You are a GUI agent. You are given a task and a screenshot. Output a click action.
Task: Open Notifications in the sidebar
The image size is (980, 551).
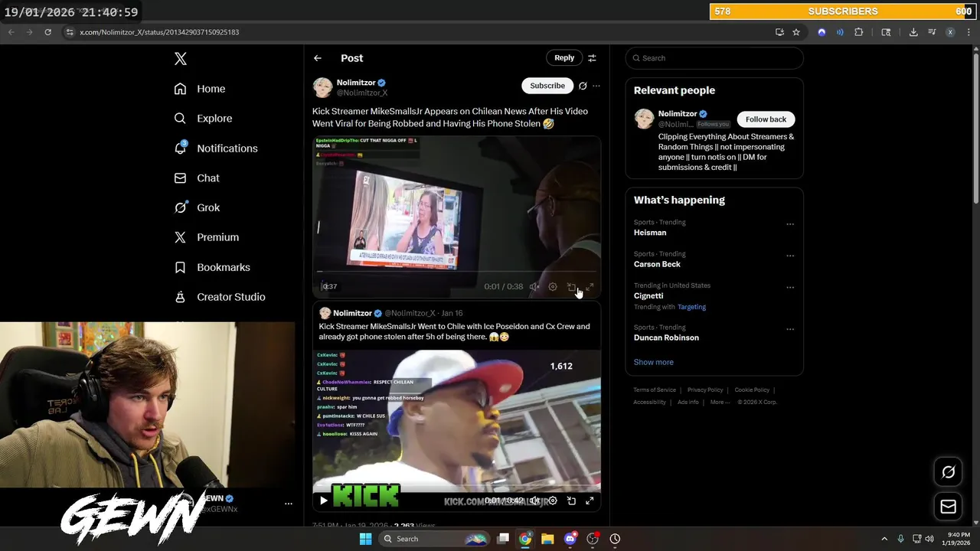tap(216, 148)
